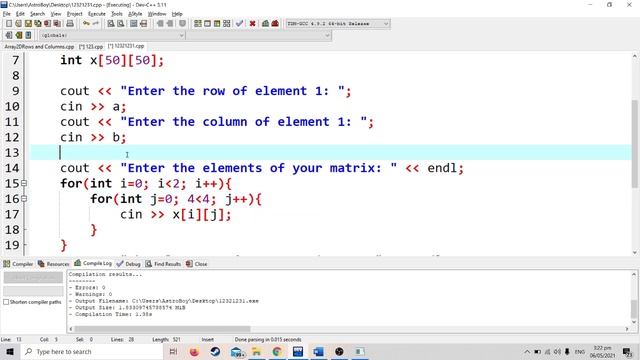Screen dimensions: 640x360
Task: Click the editor vertical scrollbar thumb
Action: pyautogui.click(x=634, y=143)
